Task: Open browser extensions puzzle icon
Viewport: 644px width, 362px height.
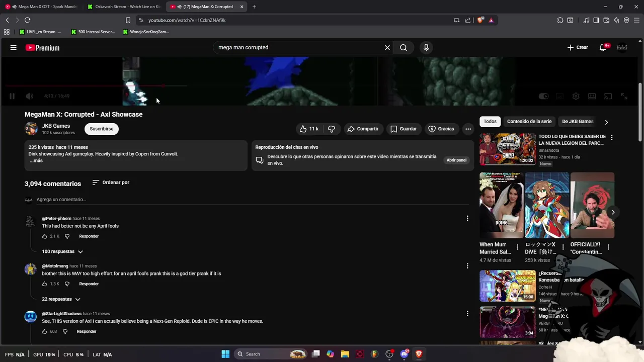Action: pyautogui.click(x=560, y=20)
